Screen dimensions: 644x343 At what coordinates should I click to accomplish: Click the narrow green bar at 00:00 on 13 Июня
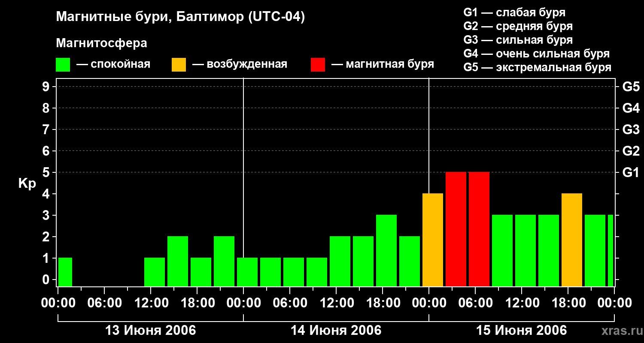65,272
